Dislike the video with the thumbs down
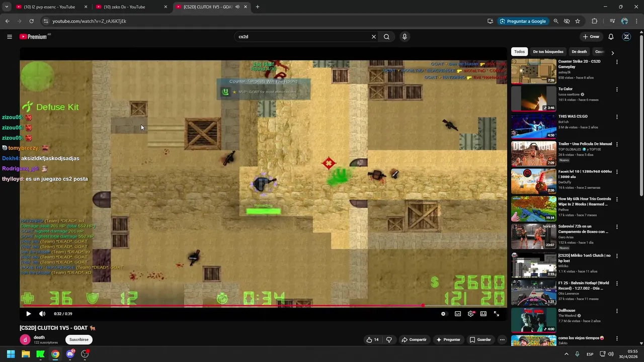This screenshot has width=644, height=362. click(x=389, y=340)
